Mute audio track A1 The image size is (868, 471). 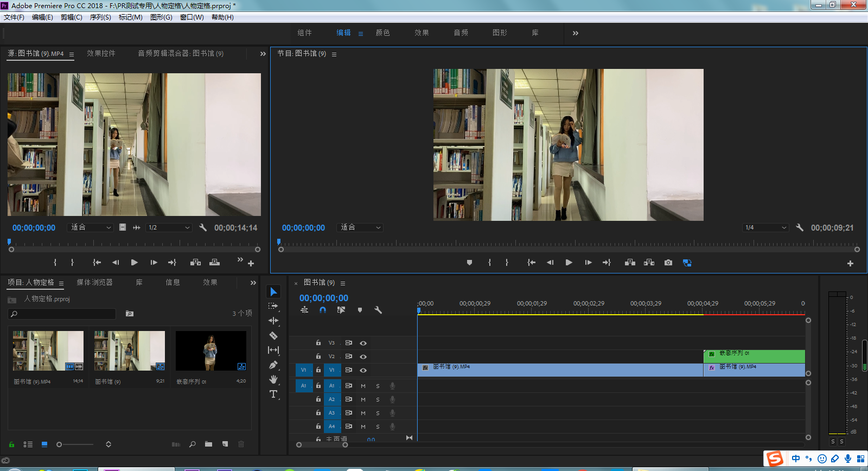(363, 386)
